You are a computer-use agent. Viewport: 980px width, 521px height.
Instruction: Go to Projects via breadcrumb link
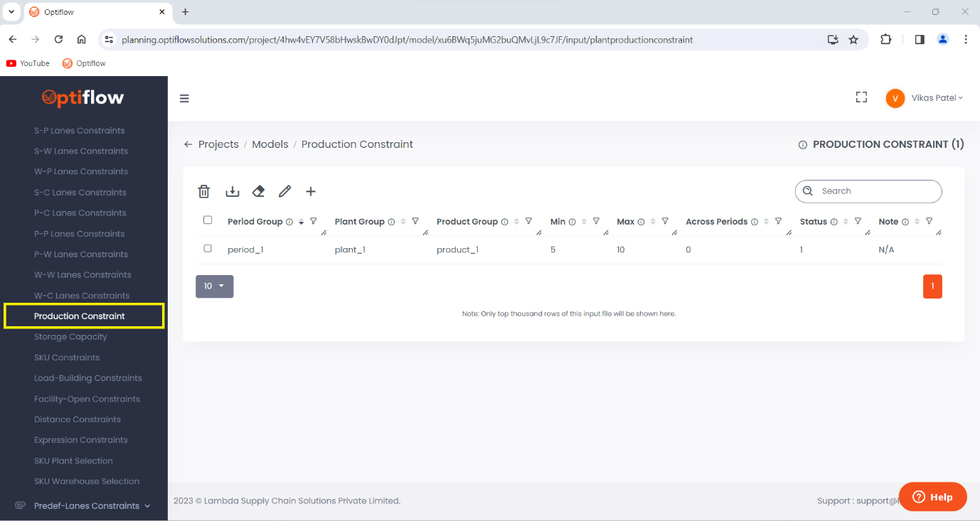[x=218, y=144]
